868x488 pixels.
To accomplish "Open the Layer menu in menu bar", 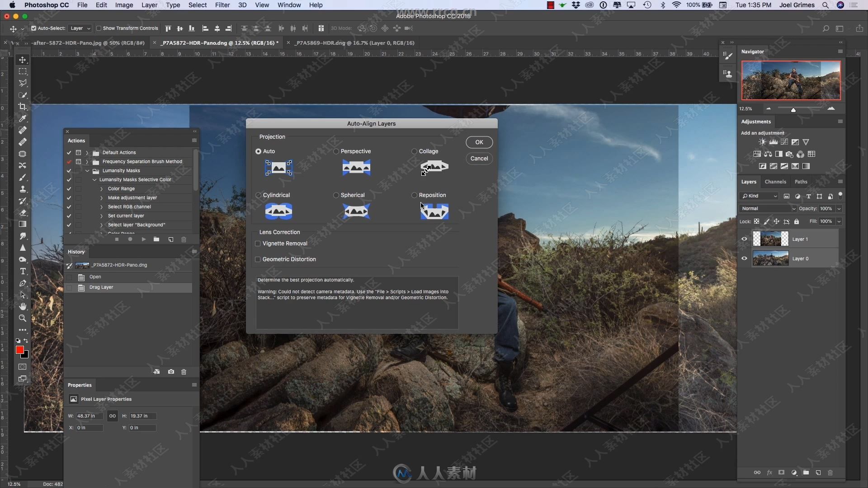I will pyautogui.click(x=148, y=5).
